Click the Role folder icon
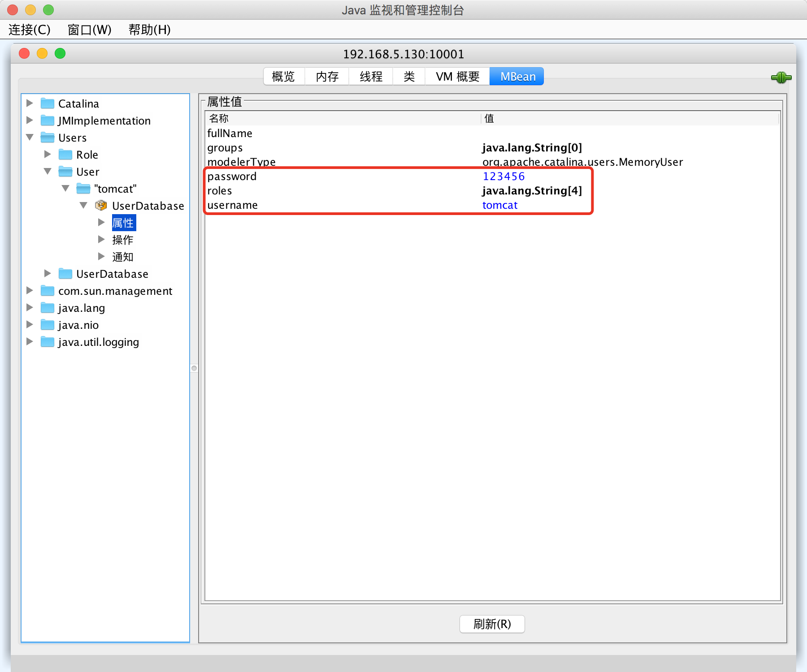 tap(65, 155)
